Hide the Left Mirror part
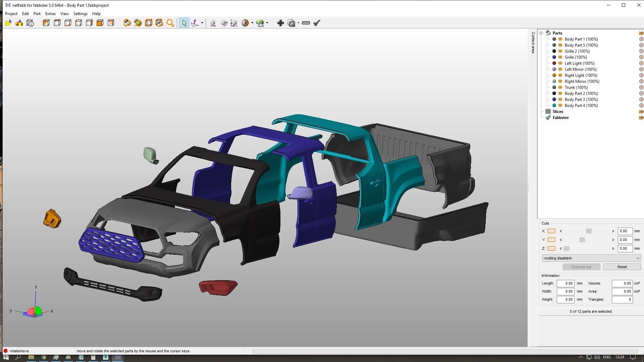 (560, 69)
